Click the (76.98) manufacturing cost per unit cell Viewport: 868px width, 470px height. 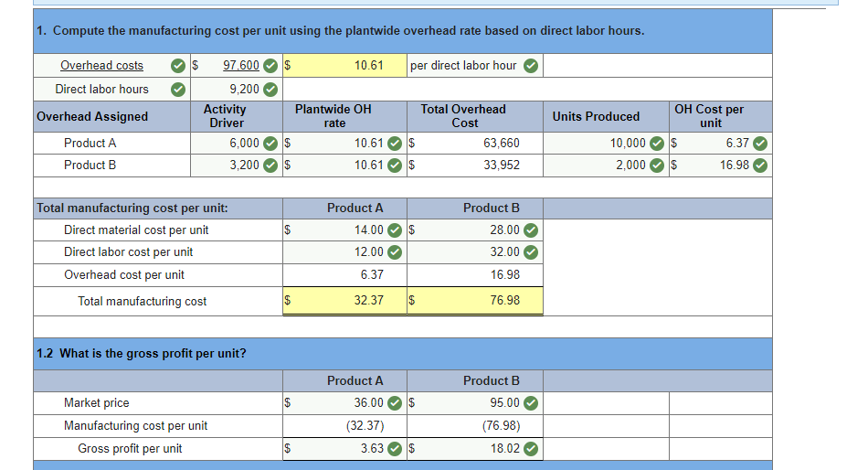click(x=475, y=426)
